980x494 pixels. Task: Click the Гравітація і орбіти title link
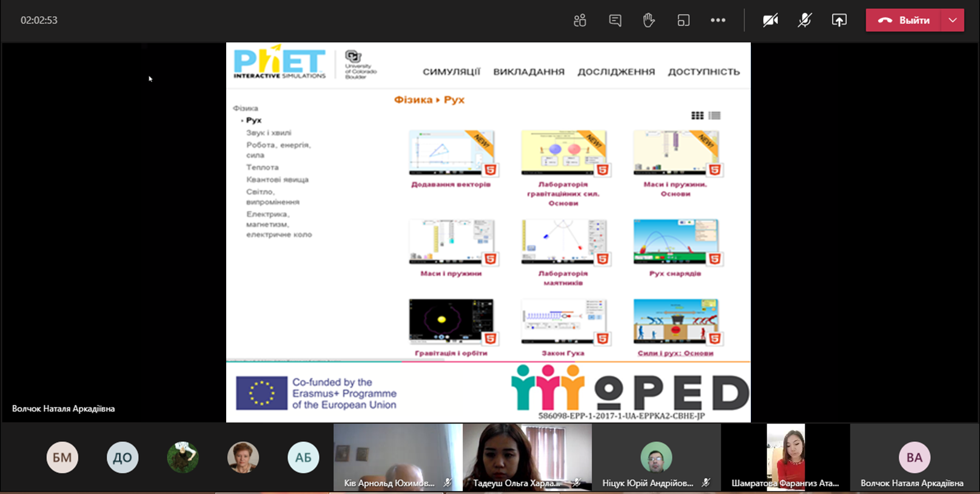click(451, 353)
